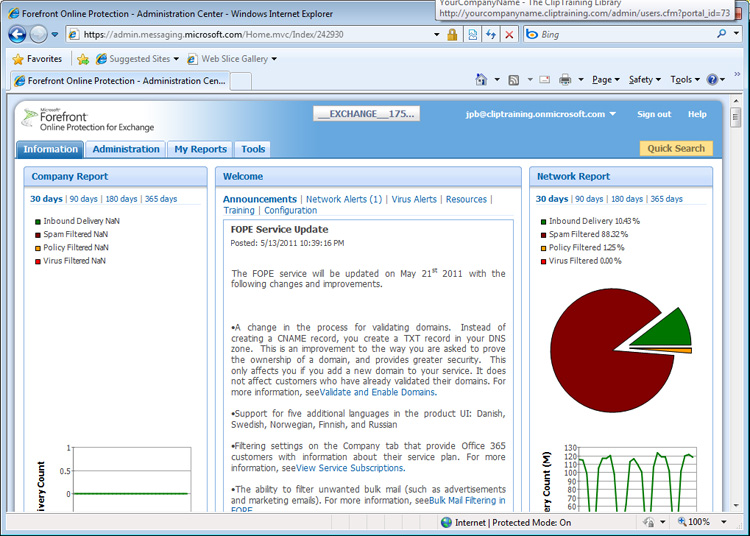Click the Home page icon
750x536 pixels.
(481, 79)
